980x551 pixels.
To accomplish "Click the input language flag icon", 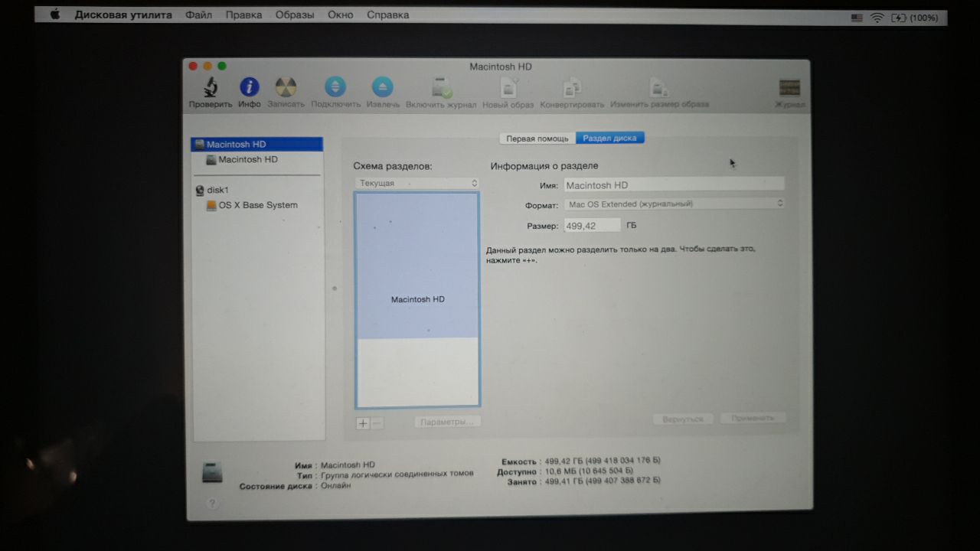I will tap(857, 17).
